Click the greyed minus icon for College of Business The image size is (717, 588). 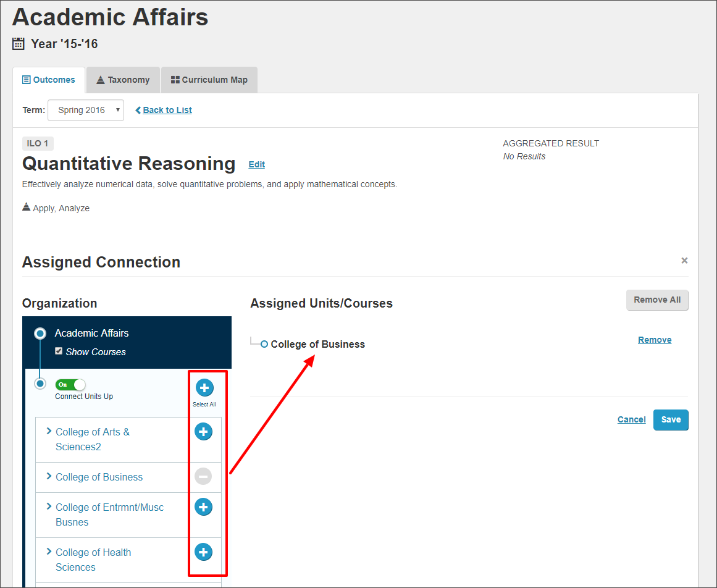tap(203, 476)
